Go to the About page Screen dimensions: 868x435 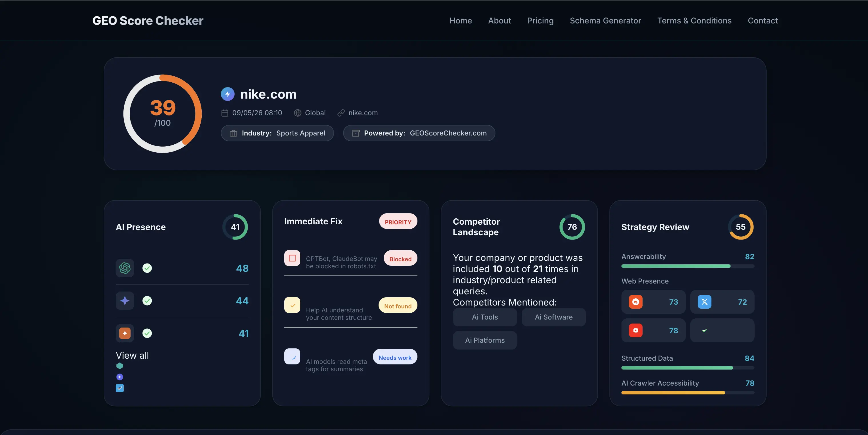[x=499, y=21]
